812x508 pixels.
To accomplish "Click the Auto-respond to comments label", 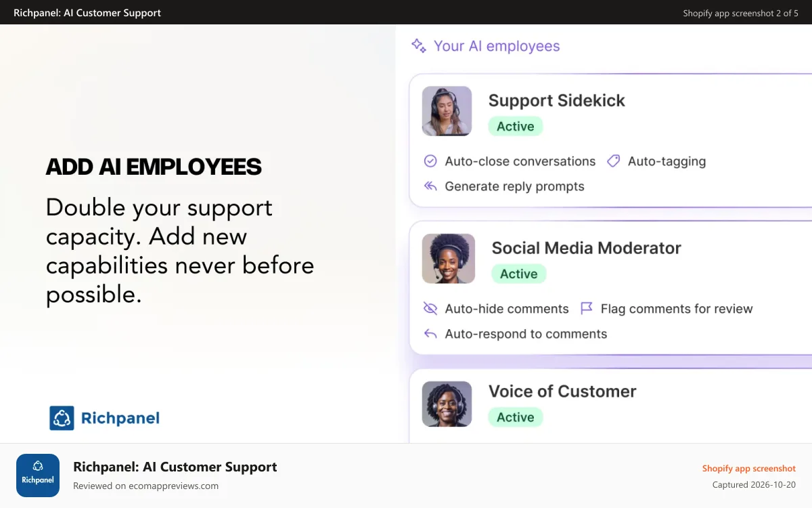I will tap(526, 334).
